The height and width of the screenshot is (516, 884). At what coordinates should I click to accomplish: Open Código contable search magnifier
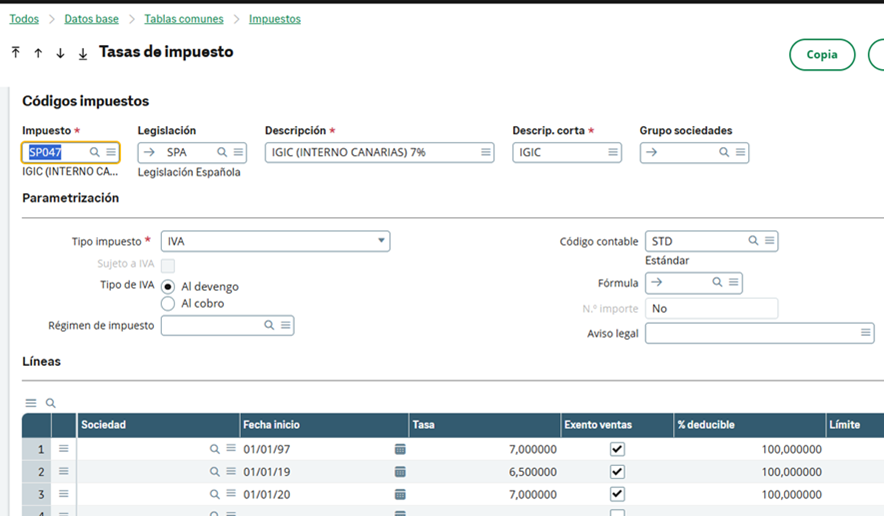753,241
